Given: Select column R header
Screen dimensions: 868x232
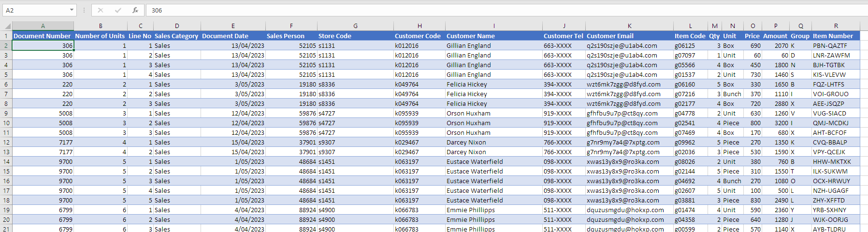Looking at the screenshot, I should tap(836, 26).
